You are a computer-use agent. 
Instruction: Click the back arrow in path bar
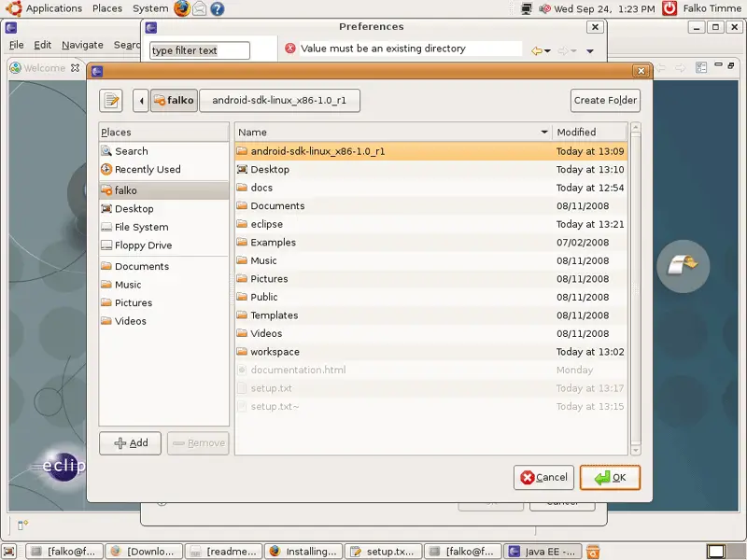click(141, 101)
